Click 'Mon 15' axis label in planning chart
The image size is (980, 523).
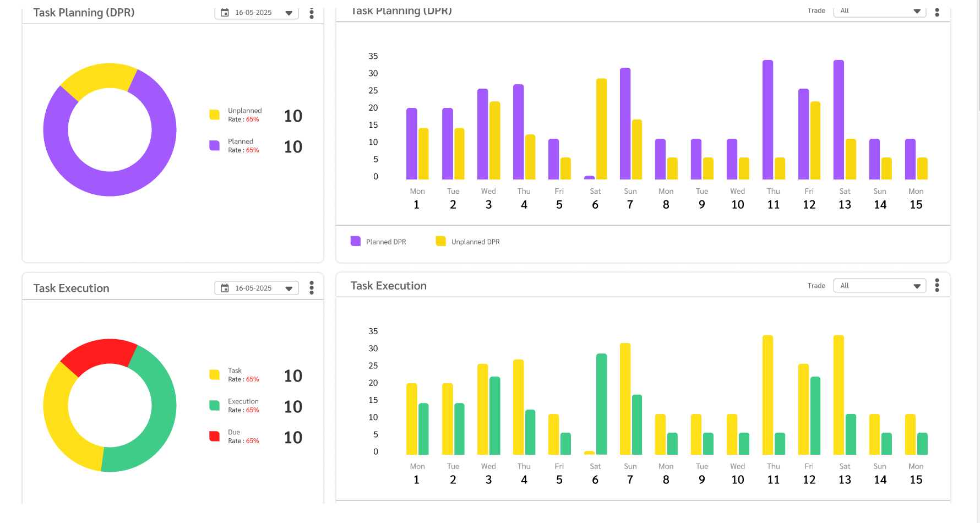pos(916,199)
